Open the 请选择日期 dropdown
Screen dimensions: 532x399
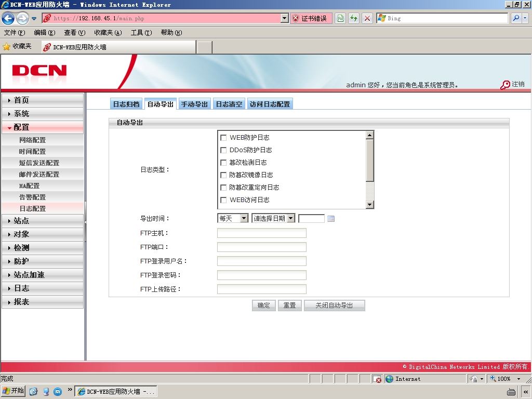click(x=273, y=218)
